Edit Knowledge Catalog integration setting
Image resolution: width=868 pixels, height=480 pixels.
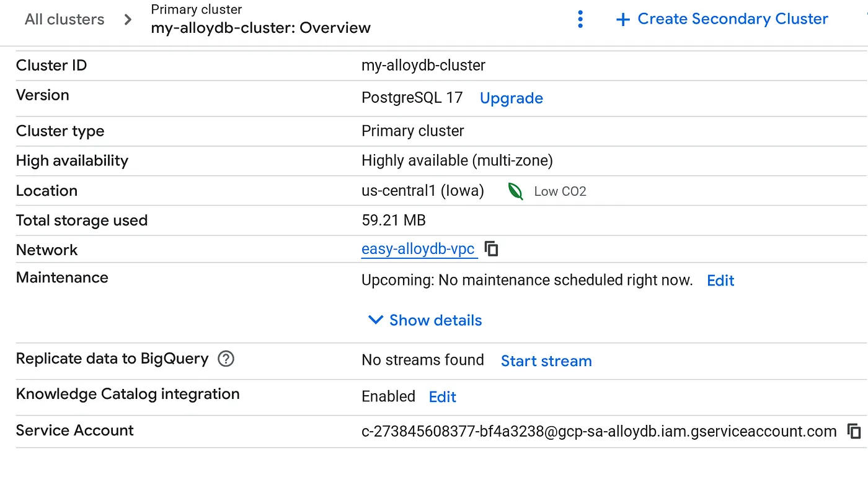443,397
